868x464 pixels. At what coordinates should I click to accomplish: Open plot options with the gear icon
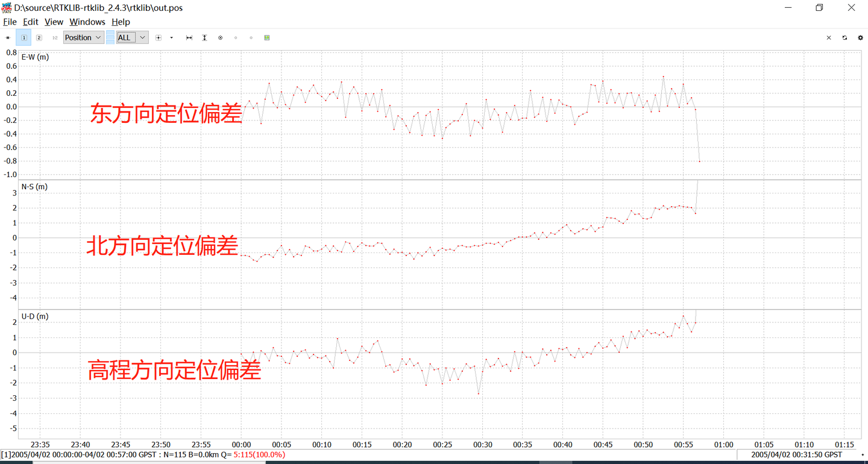click(x=860, y=37)
